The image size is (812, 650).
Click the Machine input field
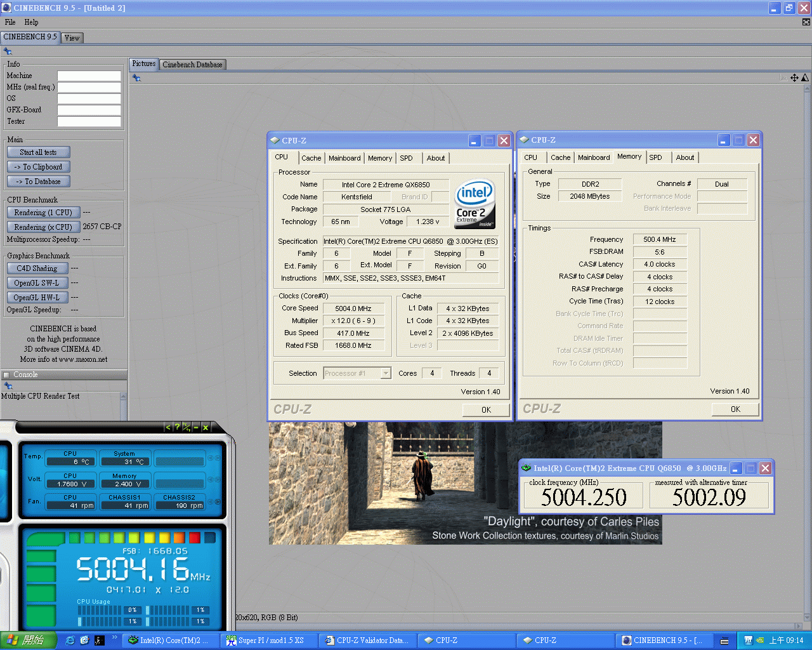tap(89, 76)
